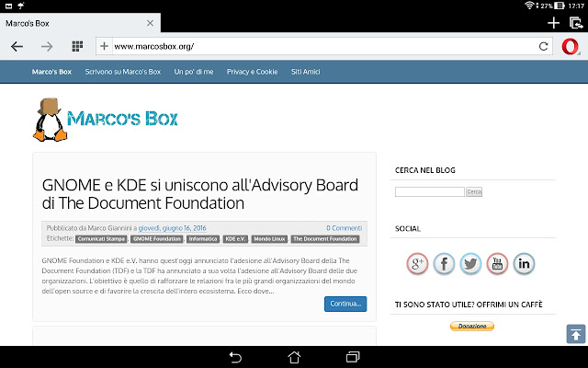Select the KDE e.V. tag
Viewport: 588px width, 368px height.
[235, 239]
